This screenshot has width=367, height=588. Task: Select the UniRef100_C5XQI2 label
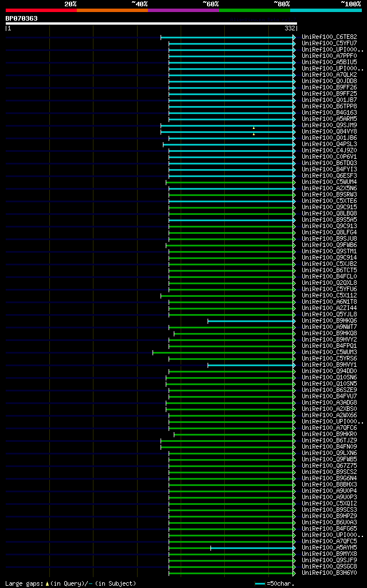330,504
